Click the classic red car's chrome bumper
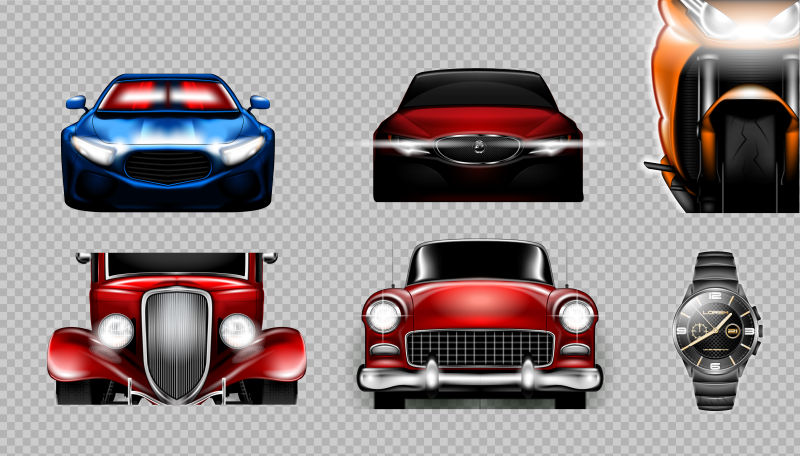Screen dimensions: 800x456 pyautogui.click(x=480, y=378)
